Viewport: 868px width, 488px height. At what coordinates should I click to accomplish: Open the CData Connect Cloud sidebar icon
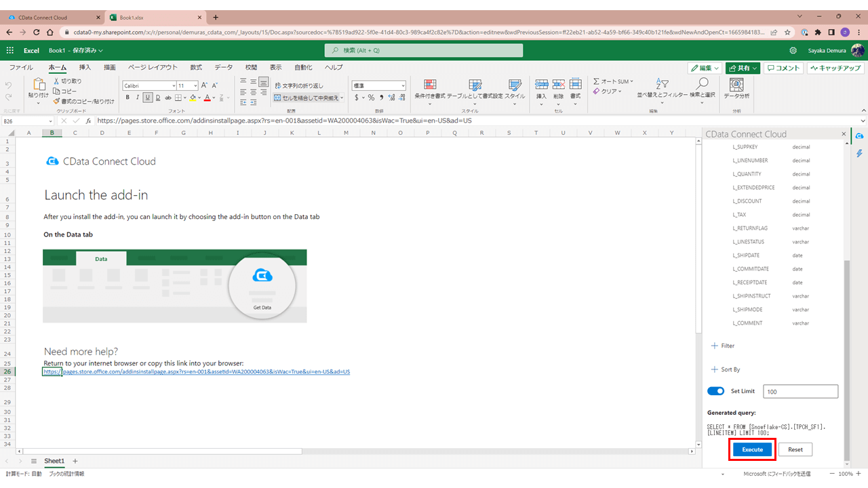[860, 136]
